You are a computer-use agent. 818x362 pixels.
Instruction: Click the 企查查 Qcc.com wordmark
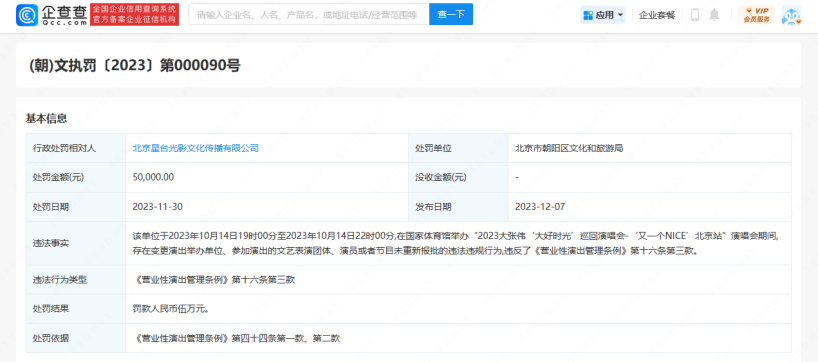(64, 15)
